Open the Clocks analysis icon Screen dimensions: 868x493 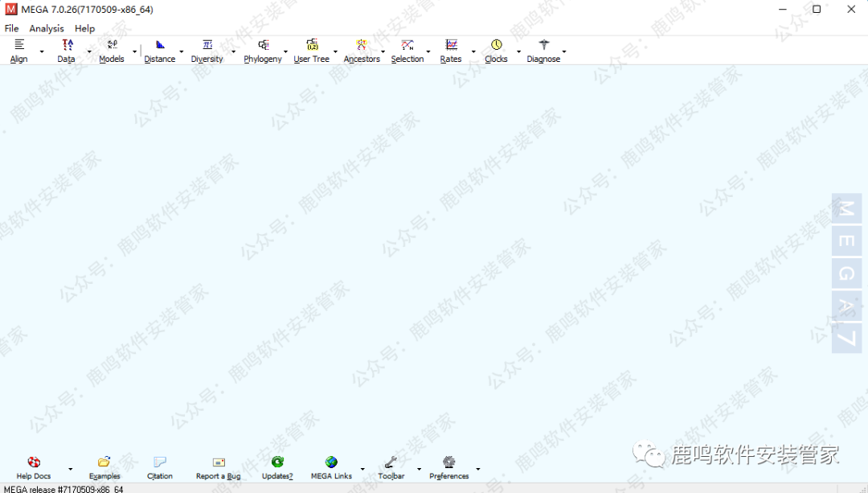tap(496, 50)
